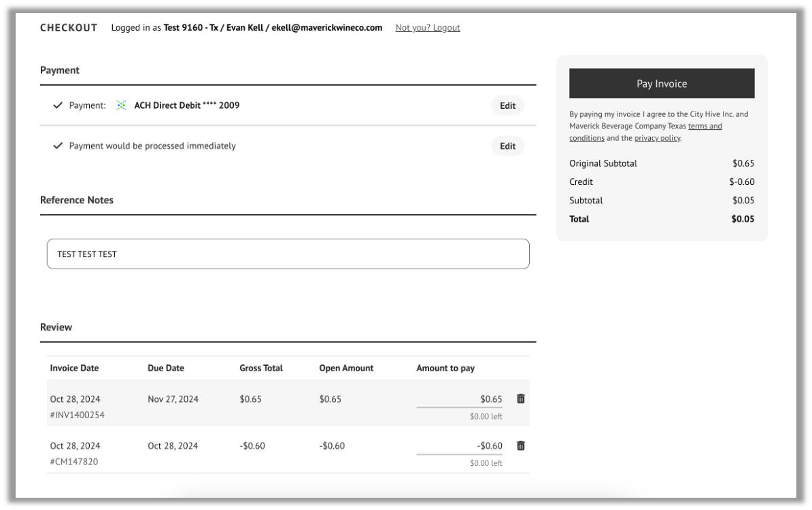This screenshot has width=812, height=510.
Task: Click the checkmark beside the Payment step
Action: pos(58,105)
